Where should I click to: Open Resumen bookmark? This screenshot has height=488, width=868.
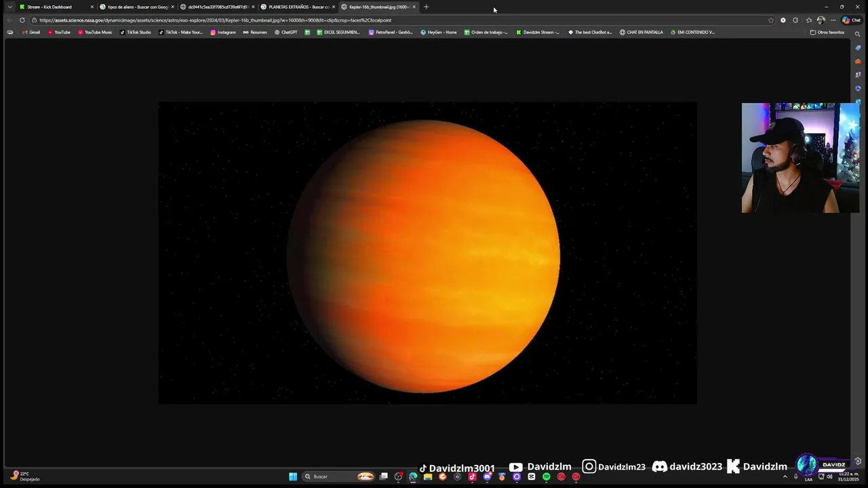[x=255, y=32]
